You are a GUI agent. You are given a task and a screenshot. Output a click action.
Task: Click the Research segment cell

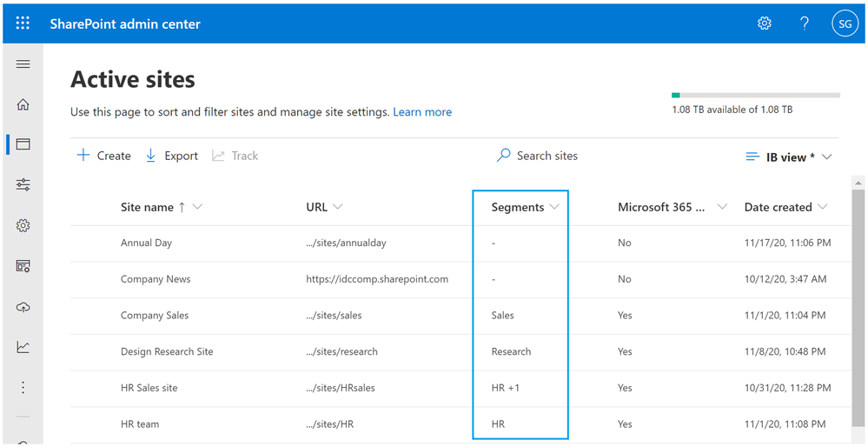click(x=511, y=351)
